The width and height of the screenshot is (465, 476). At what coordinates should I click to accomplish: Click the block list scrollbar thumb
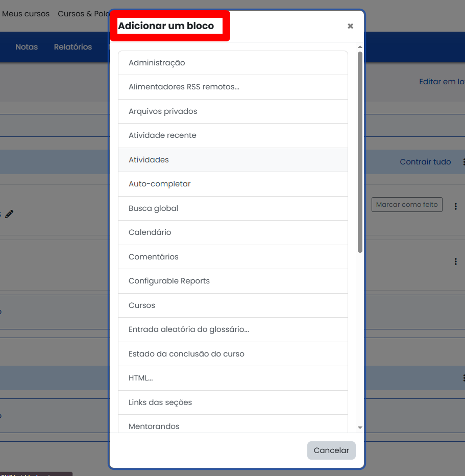click(360, 153)
